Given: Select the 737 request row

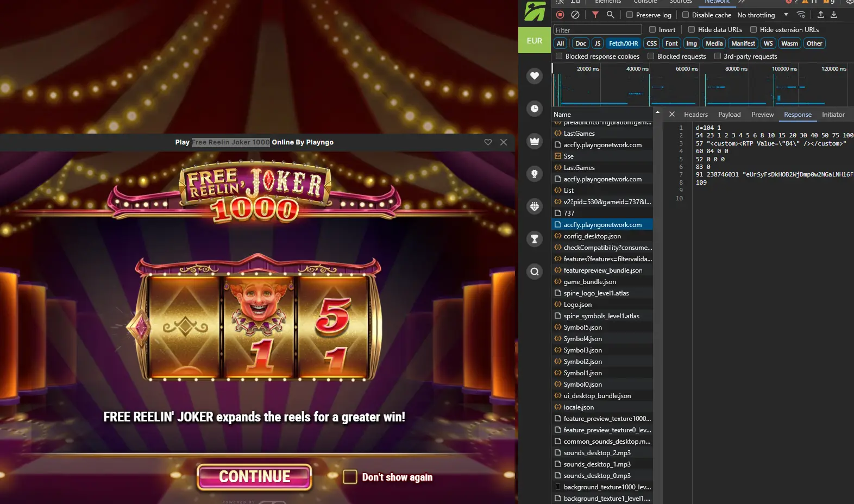Looking at the screenshot, I should 602,213.
